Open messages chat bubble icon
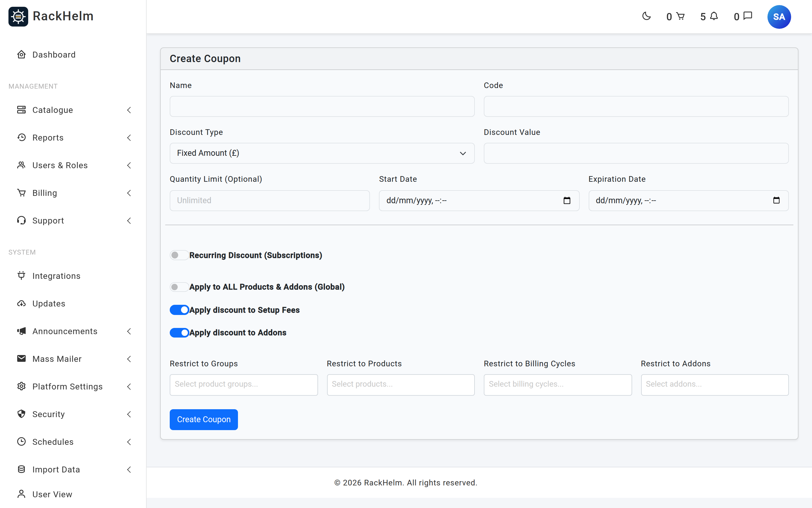The width and height of the screenshot is (812, 508). point(748,16)
